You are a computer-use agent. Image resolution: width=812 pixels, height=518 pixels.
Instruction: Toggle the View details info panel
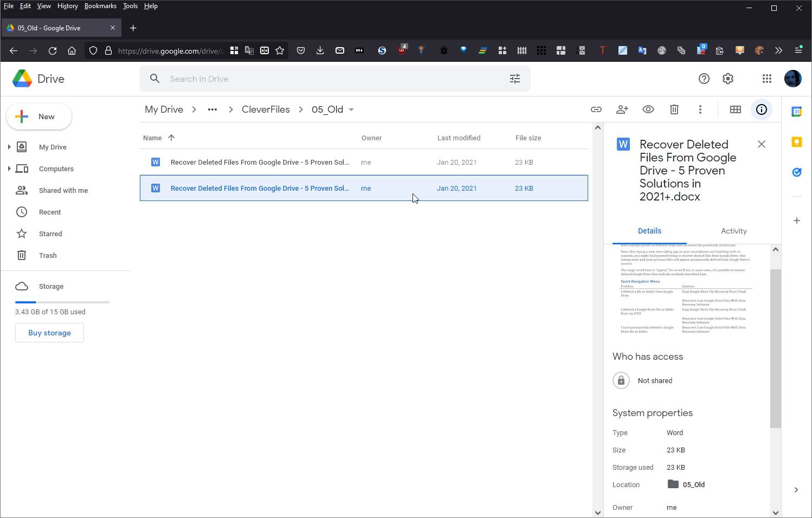point(761,109)
